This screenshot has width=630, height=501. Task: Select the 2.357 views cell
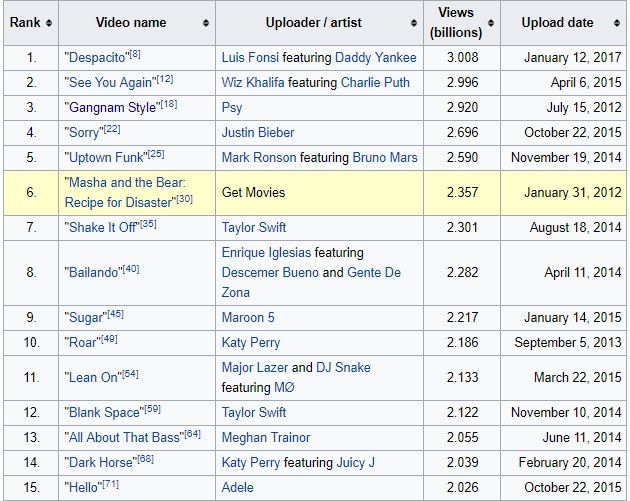coord(462,193)
